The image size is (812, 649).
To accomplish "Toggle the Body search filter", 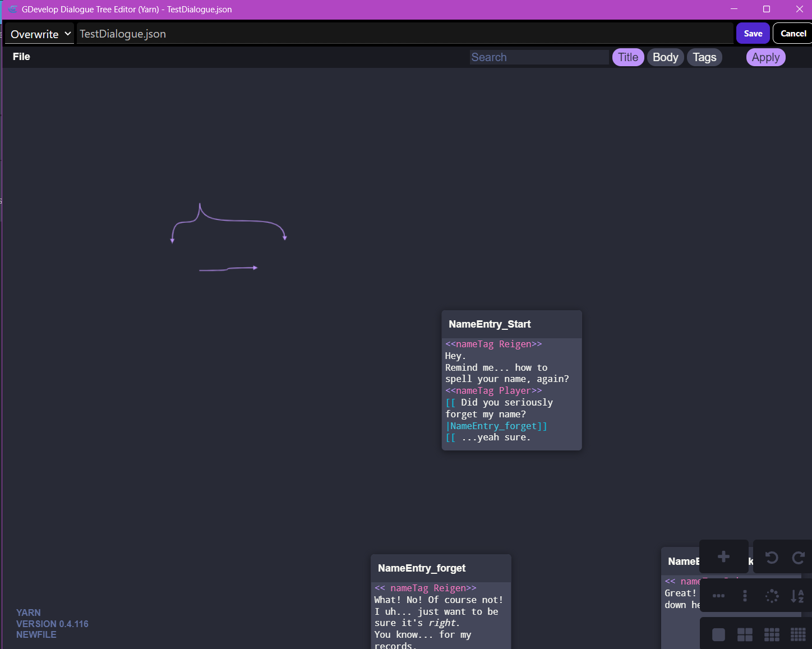I will (x=665, y=57).
